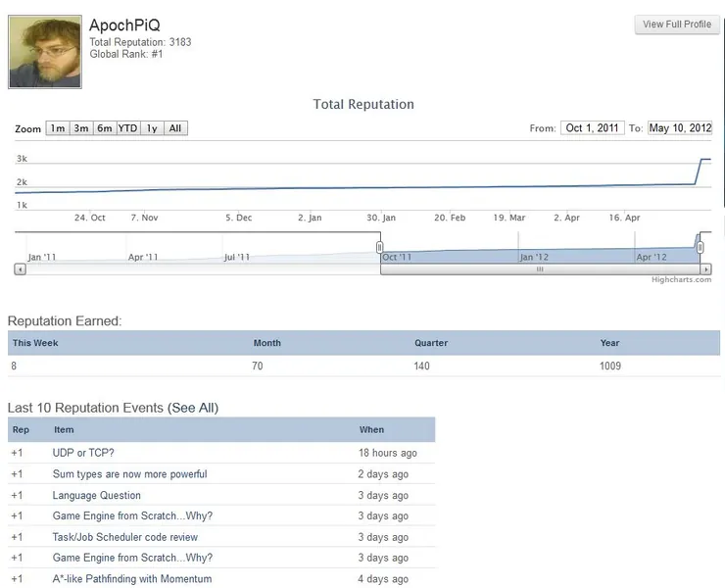Click the navigator scrollbar grip
Screen dimensions: 725x588
pyautogui.click(x=540, y=269)
